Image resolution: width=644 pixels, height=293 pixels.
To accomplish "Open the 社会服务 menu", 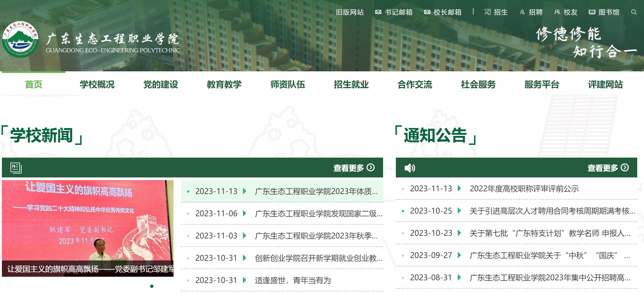I will pyautogui.click(x=478, y=84).
